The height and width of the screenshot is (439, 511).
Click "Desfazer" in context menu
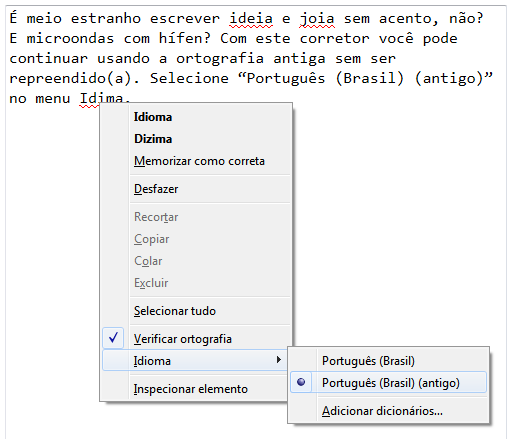197,189
